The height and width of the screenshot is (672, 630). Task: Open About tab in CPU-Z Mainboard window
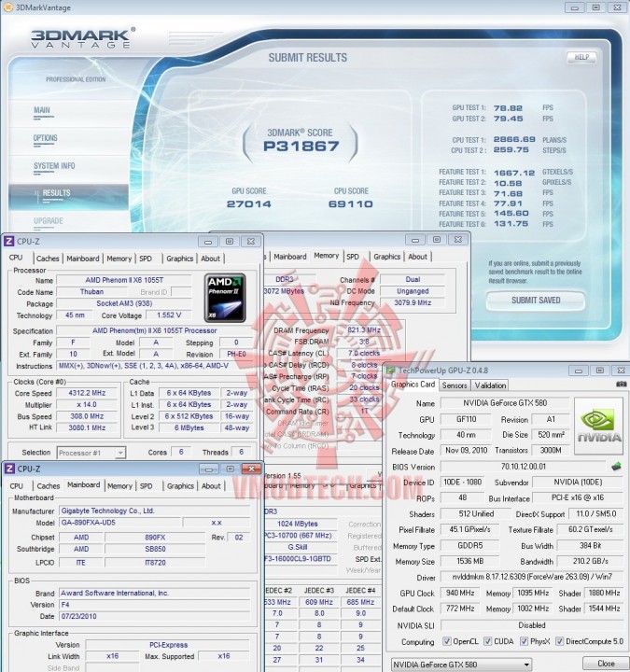211,486
